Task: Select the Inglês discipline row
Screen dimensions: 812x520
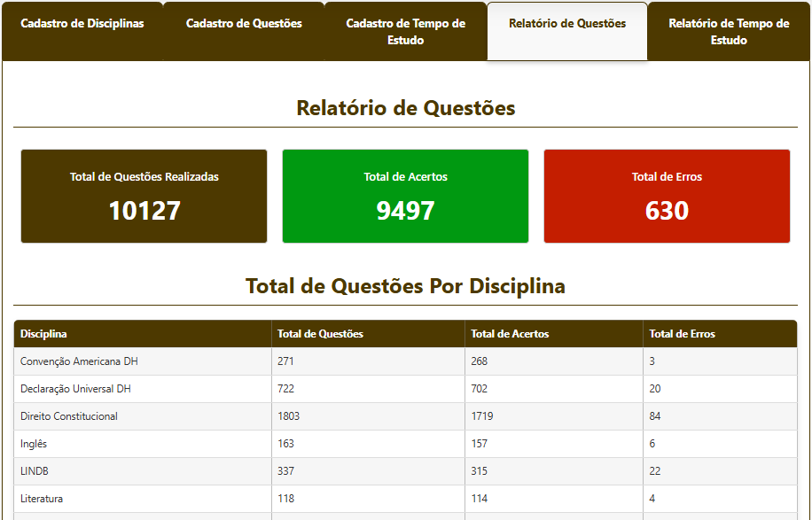Action: [34, 444]
